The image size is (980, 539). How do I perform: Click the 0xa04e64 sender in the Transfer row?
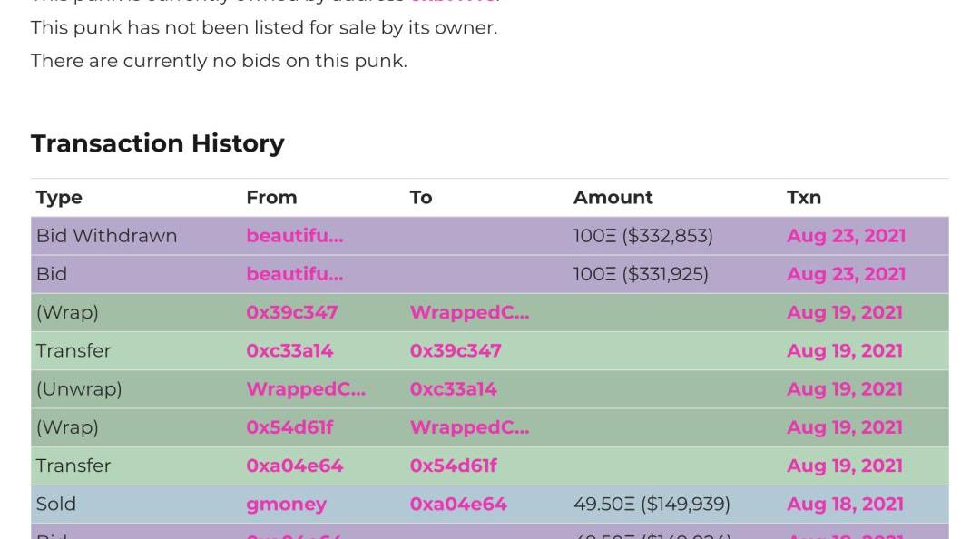pyautogui.click(x=295, y=465)
